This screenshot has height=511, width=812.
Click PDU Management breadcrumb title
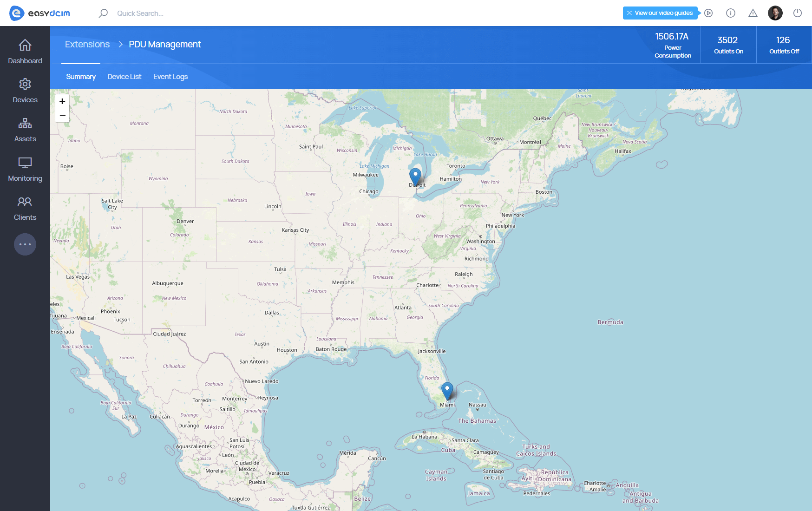[x=165, y=44]
